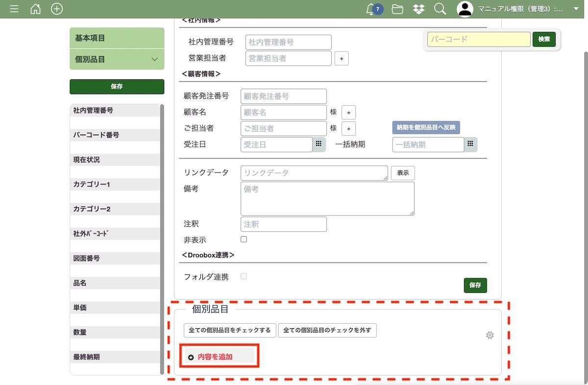The height and width of the screenshot is (385, 588).
Task: Click 納期を個別品目へ反映 button
Action: (425, 127)
